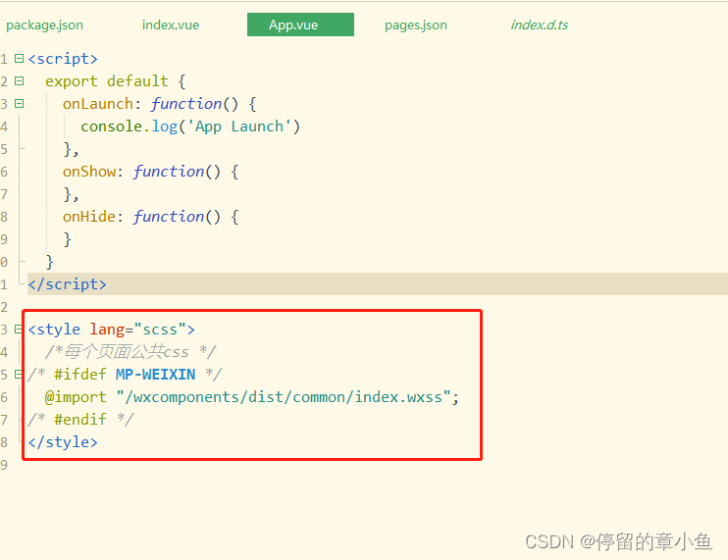Click the onLaunch: function() line
Image resolution: width=728 pixels, height=560 pixels.
159,104
